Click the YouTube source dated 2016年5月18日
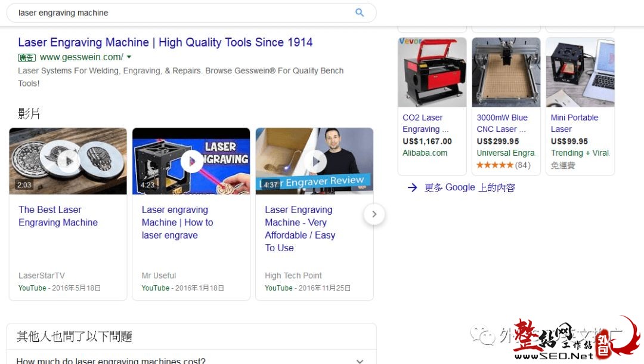Screen dimensions: 644x364 pos(60,288)
